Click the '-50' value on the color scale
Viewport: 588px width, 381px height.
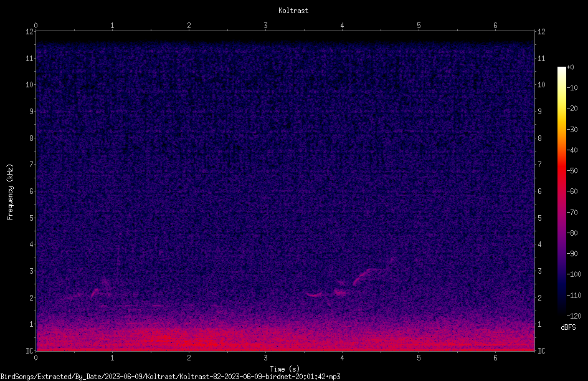572,171
